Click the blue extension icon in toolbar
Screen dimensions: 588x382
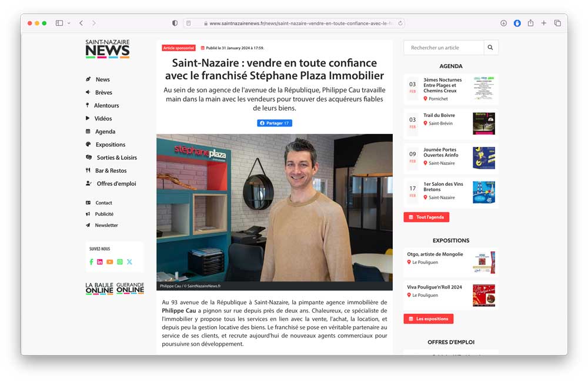point(517,24)
